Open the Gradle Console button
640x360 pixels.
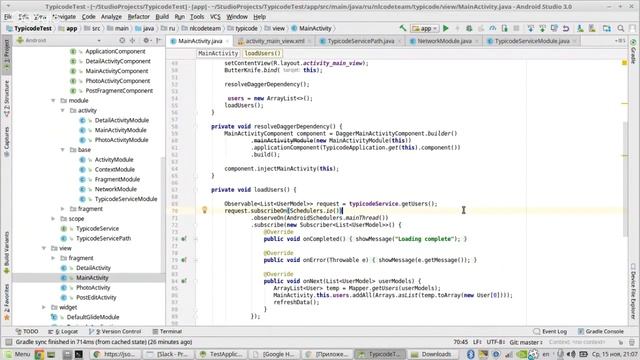600,331
